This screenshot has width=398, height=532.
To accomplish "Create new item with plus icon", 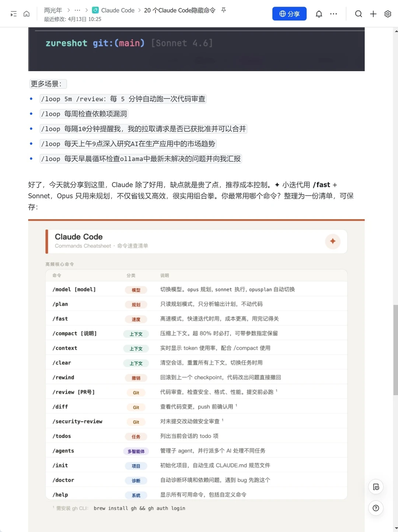I will pos(373,14).
